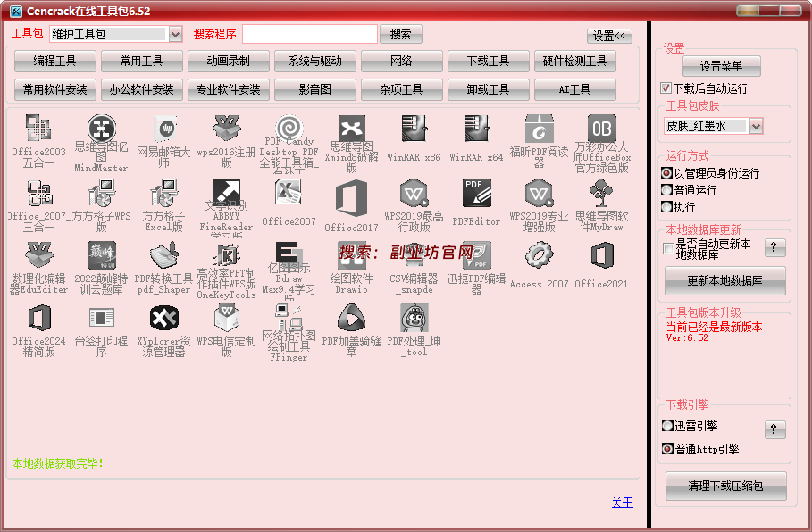Toggle 下载后自动运行 checkbox
This screenshot has width=812, height=532.
[666, 88]
